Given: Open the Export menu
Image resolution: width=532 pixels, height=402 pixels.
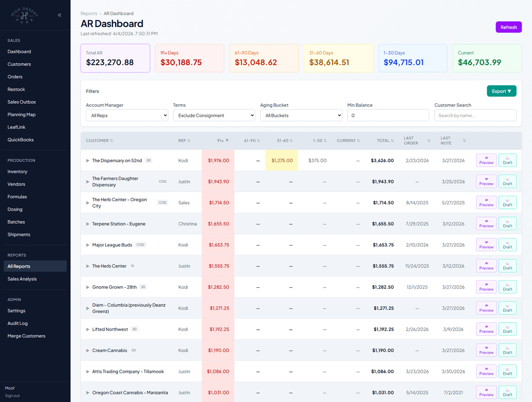Looking at the screenshot, I should pyautogui.click(x=501, y=91).
